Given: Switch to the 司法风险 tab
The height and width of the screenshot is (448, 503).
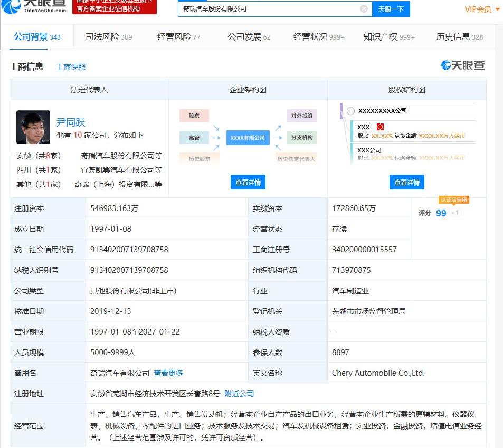Looking at the screenshot, I should click(109, 37).
